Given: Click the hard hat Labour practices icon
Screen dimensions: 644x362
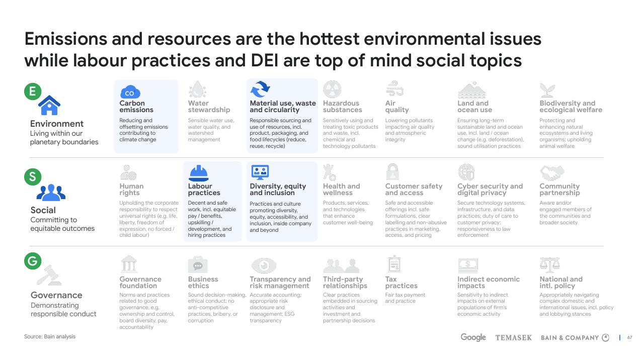Looking at the screenshot, I should (x=198, y=173).
